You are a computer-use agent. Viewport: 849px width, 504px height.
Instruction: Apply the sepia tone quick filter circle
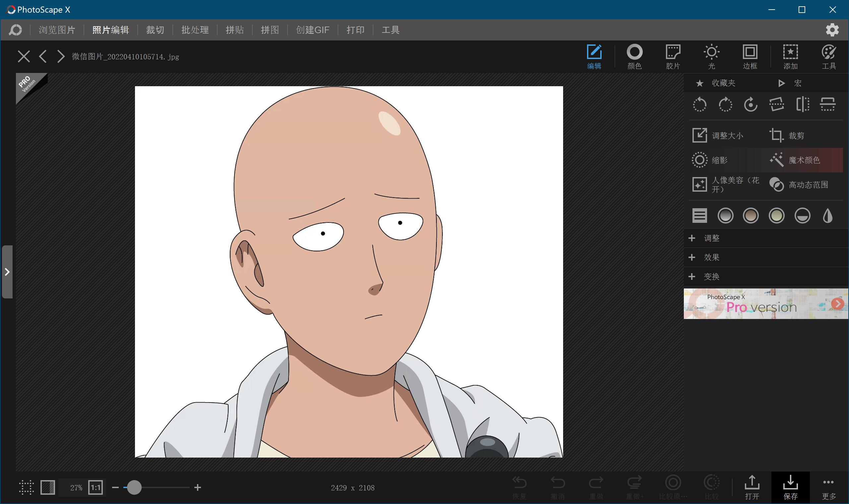coord(751,216)
